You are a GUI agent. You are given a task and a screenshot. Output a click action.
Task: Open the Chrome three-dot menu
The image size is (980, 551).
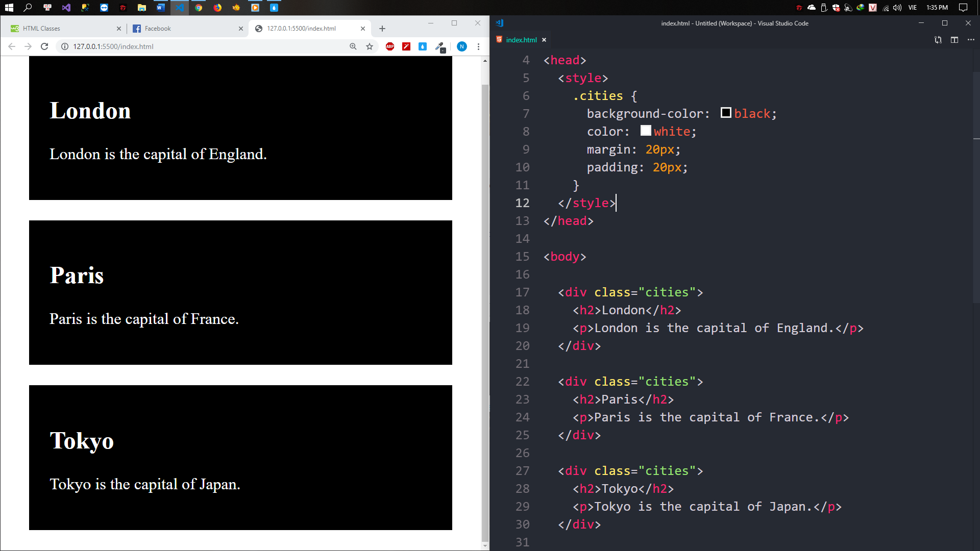pyautogui.click(x=478, y=46)
